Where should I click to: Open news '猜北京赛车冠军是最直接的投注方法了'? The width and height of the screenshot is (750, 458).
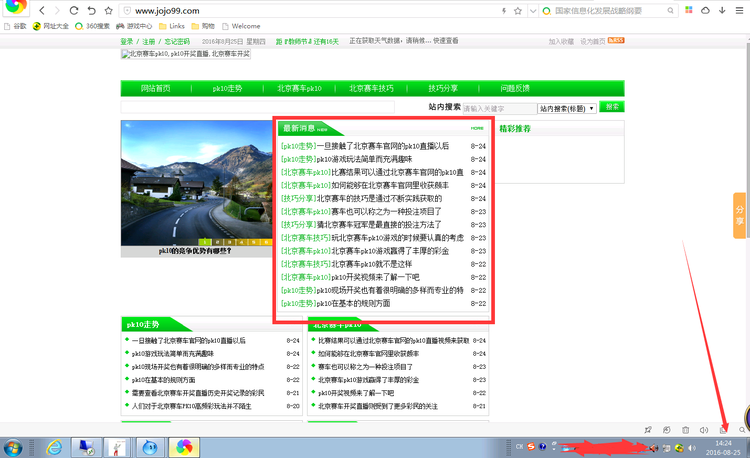(x=379, y=225)
